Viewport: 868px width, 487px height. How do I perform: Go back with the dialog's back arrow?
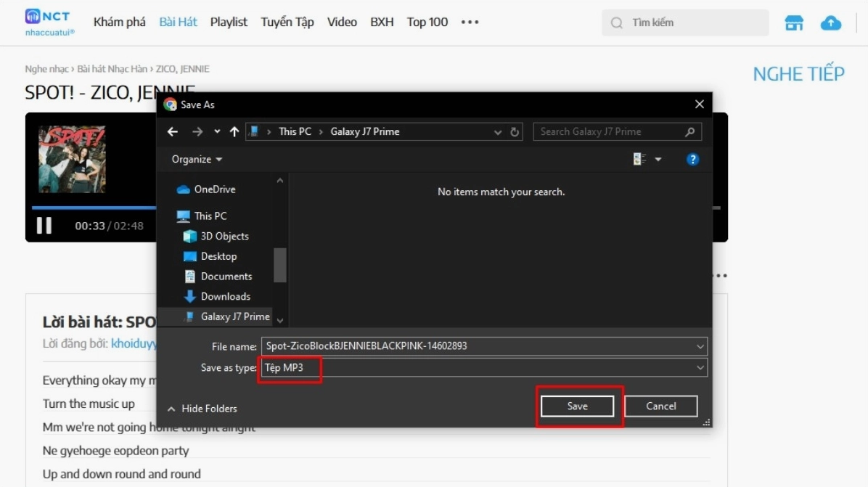(x=173, y=131)
